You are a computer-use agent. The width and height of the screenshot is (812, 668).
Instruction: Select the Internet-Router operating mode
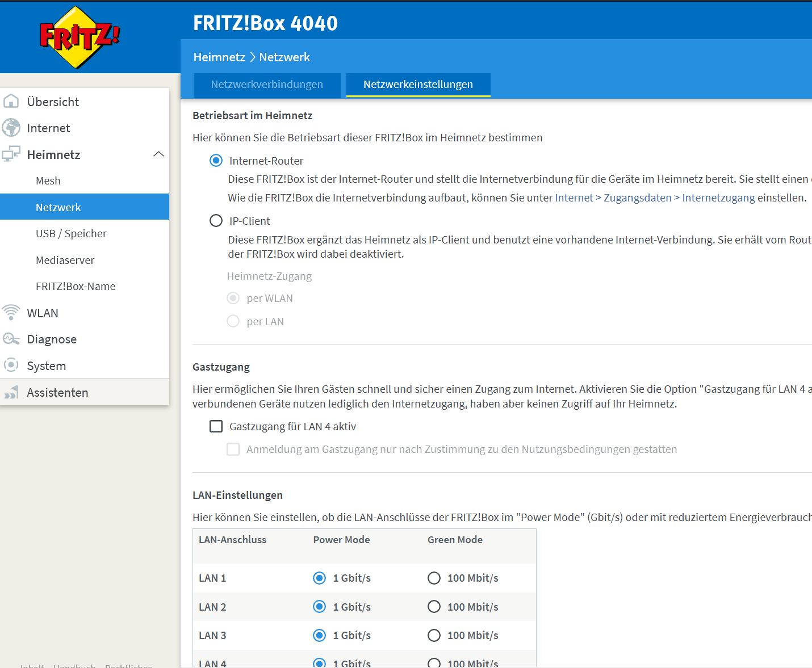click(216, 161)
